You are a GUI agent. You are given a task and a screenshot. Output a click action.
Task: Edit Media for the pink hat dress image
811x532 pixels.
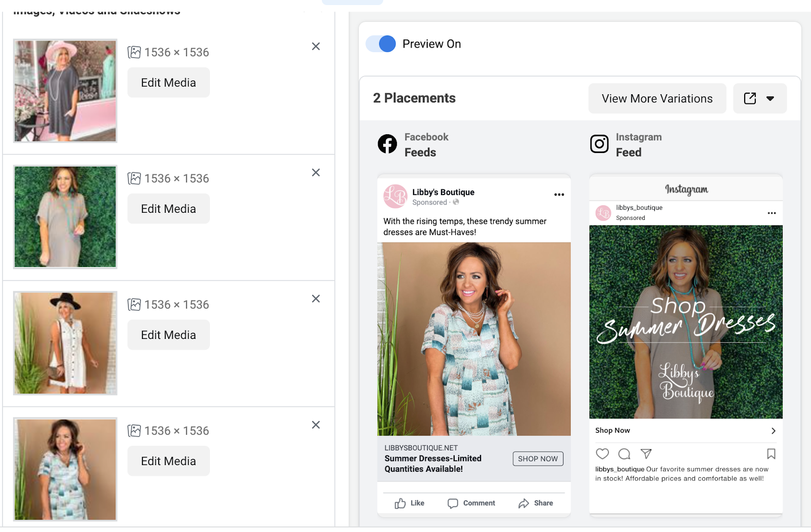click(x=168, y=83)
